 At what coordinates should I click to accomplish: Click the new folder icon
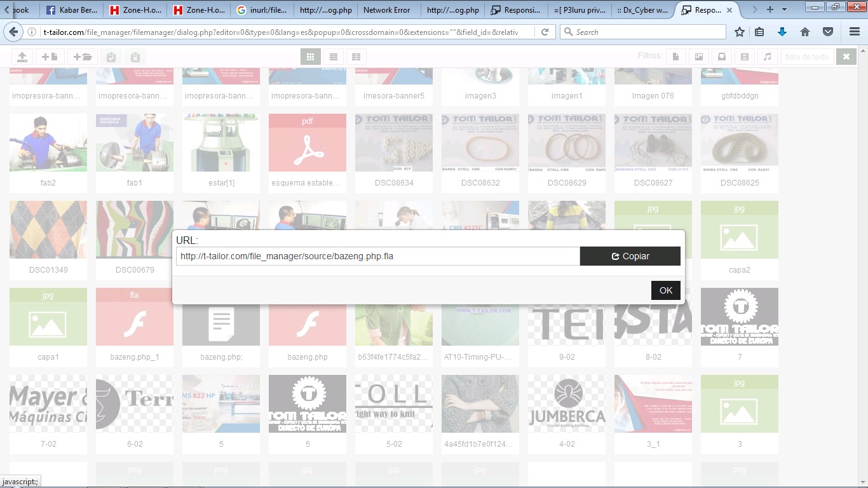(x=82, y=57)
